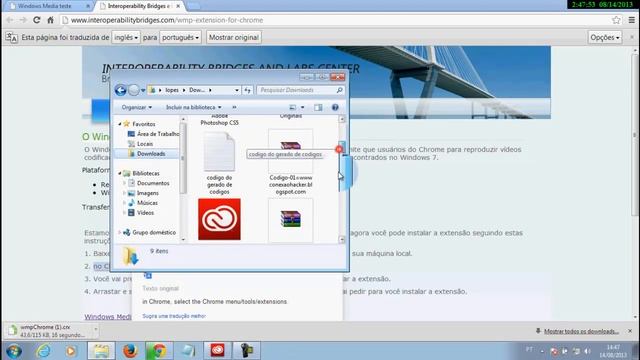Go to Chrome home page icon
Image resolution: width=640 pixels, height=360 pixels.
coord(50,20)
